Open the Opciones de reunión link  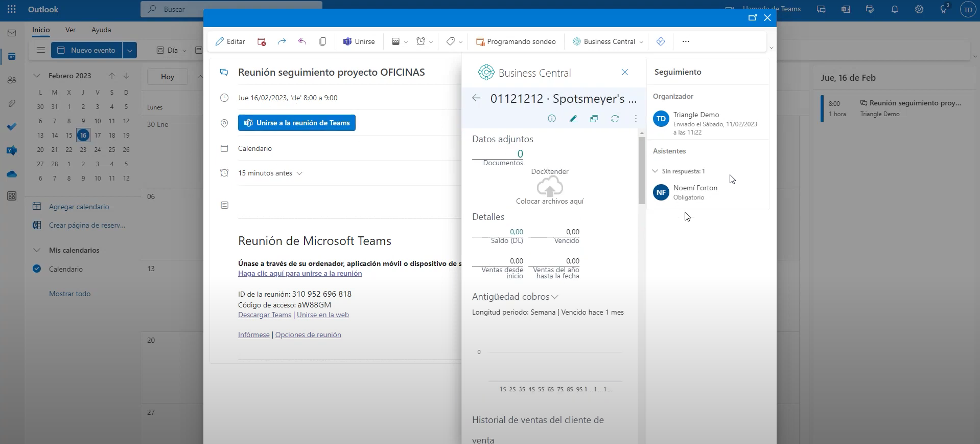pos(308,335)
